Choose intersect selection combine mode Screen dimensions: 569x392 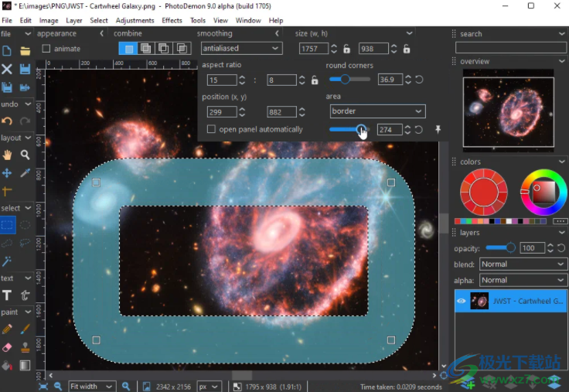pos(182,48)
